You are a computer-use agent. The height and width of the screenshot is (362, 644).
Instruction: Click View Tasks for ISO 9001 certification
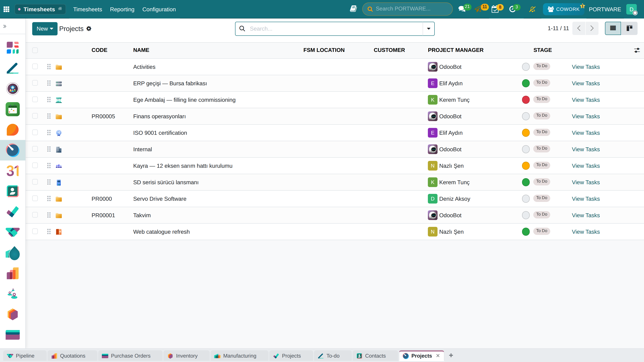(x=586, y=133)
